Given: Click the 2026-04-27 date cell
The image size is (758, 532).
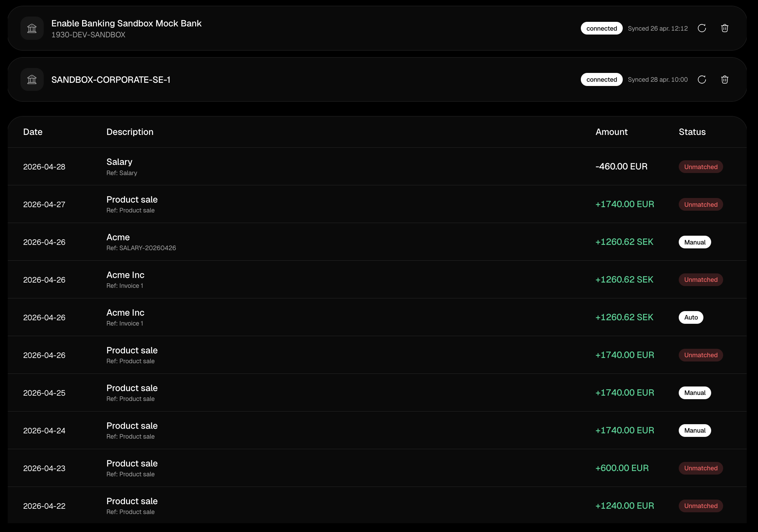Looking at the screenshot, I should (44, 204).
